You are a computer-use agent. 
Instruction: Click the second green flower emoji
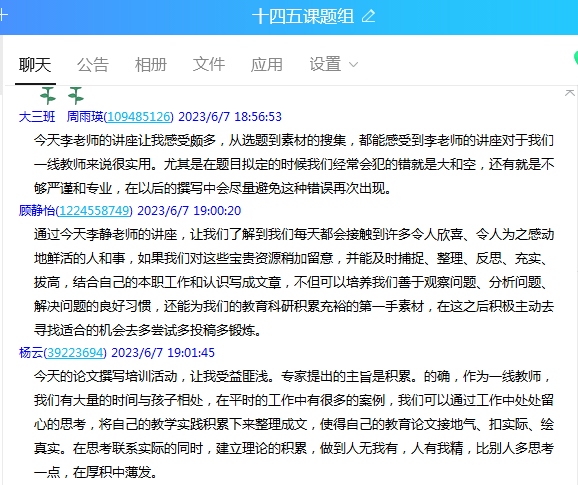point(76,96)
